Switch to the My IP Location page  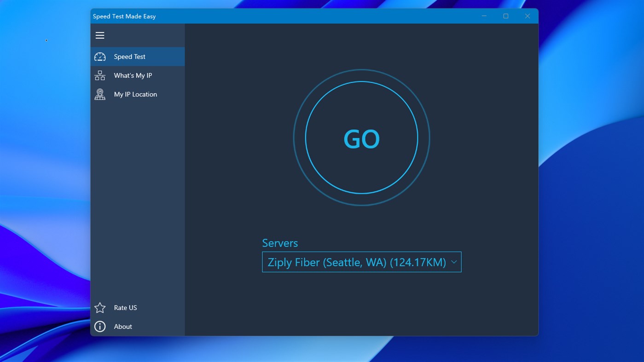pyautogui.click(x=135, y=94)
